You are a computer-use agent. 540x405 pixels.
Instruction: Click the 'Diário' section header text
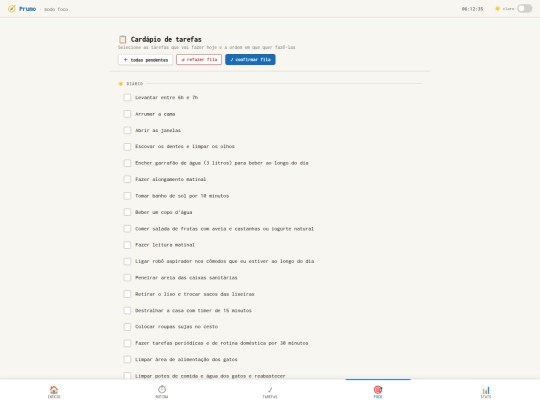135,84
